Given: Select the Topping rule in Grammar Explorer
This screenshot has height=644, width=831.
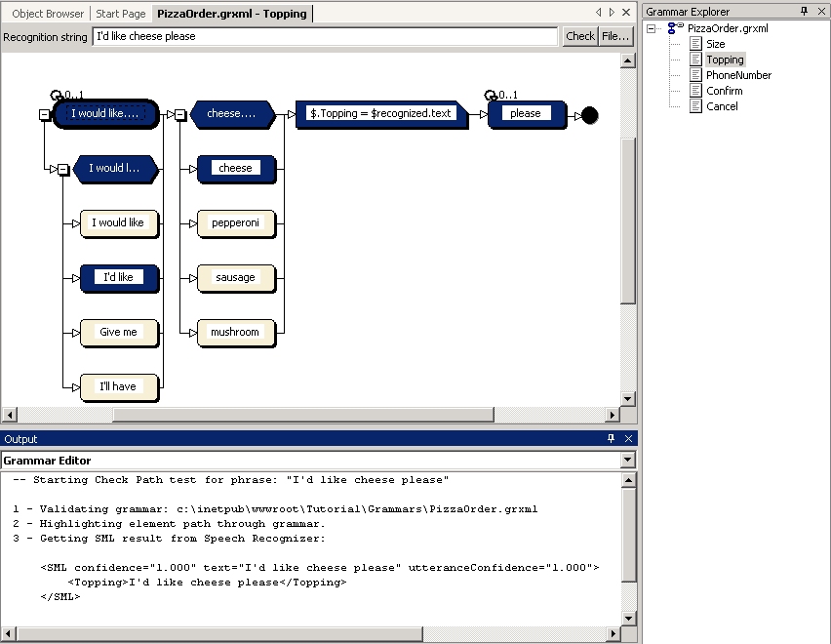Looking at the screenshot, I should click(x=725, y=60).
